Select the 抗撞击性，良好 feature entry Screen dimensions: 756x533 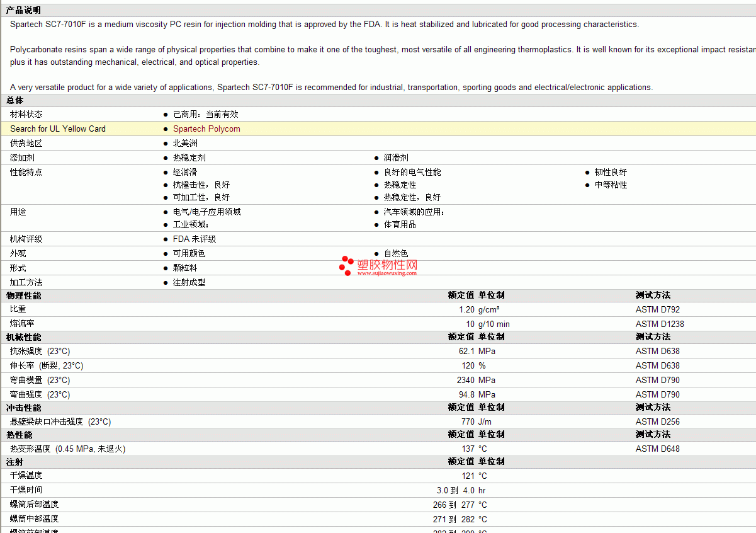pos(201,185)
